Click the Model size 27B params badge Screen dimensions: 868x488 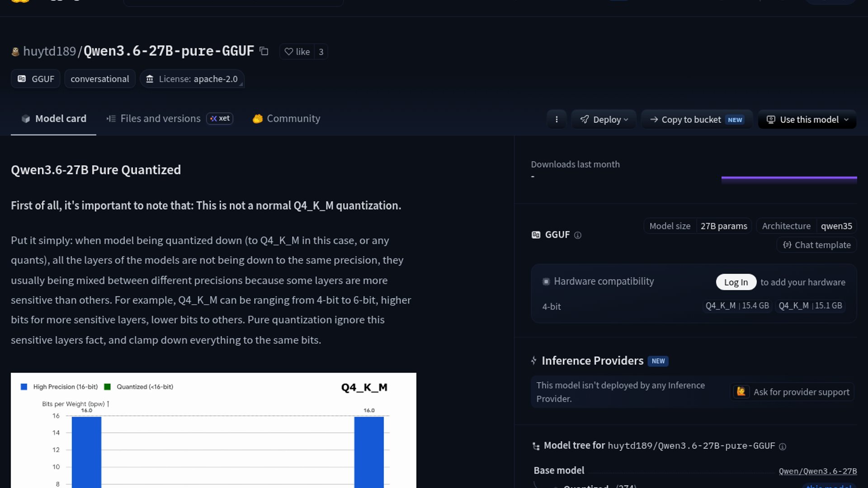698,226
